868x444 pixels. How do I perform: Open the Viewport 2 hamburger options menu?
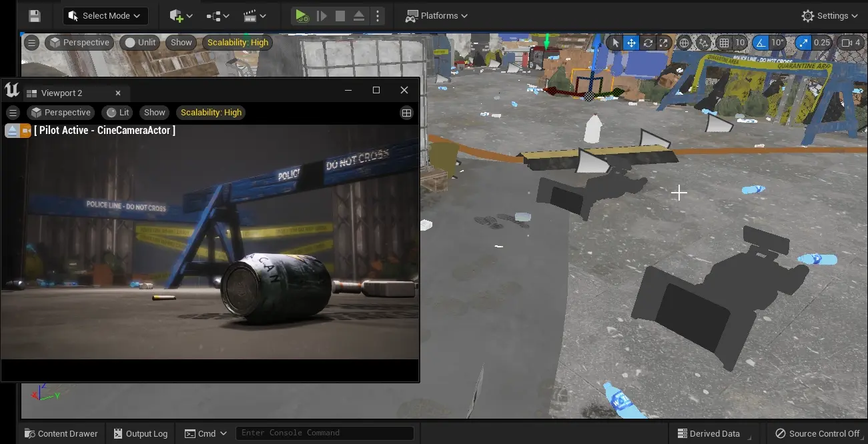coord(13,113)
